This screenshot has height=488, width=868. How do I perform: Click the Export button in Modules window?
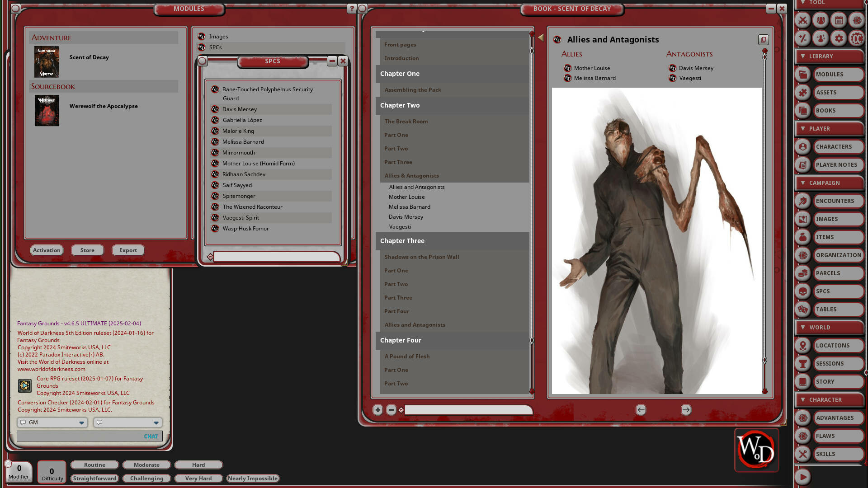(128, 250)
